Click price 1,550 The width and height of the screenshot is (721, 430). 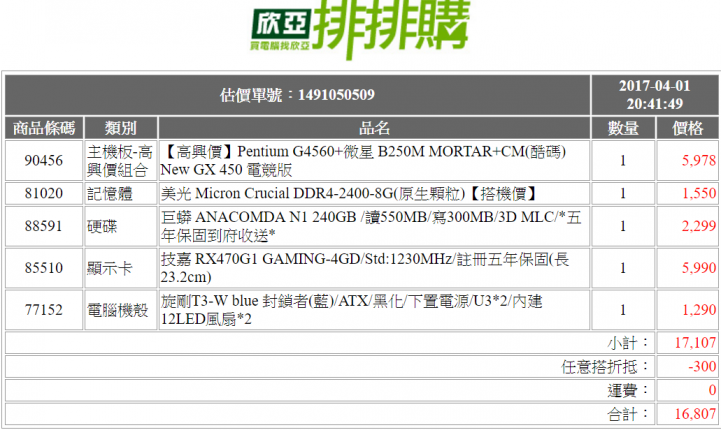[698, 193]
